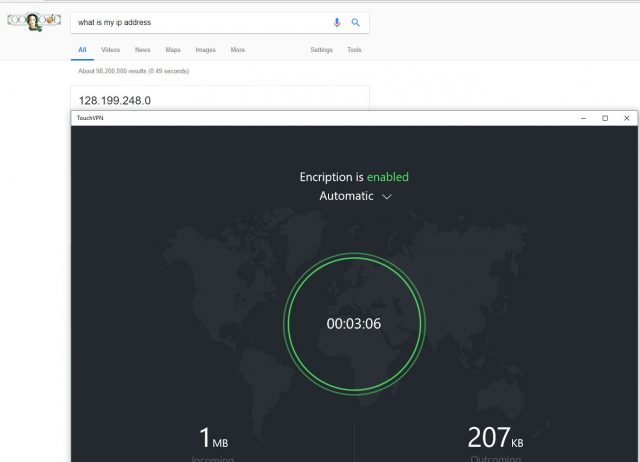Click the chevron next to Automatic
The height and width of the screenshot is (462, 640).
[387, 197]
